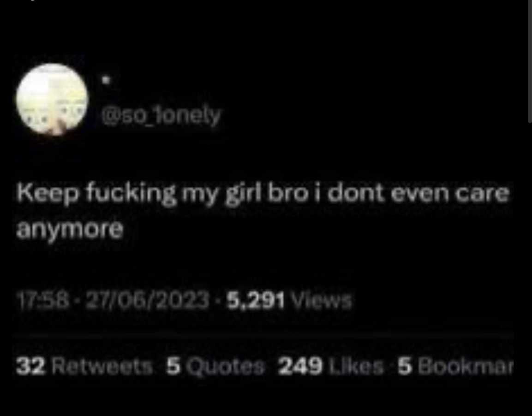
Task: Click the divider line above Retweets stats
Action: click(x=263, y=335)
